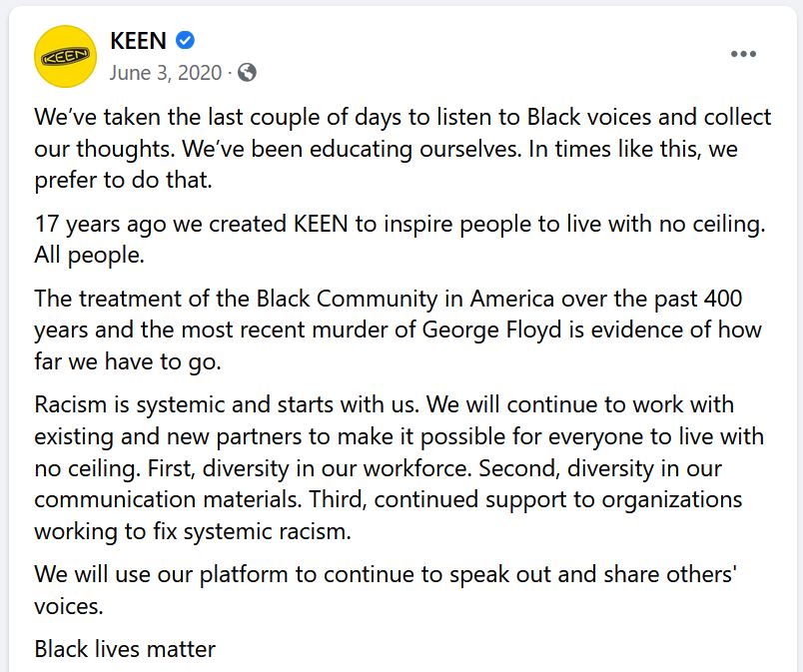This screenshot has height=672, width=803.
Task: Open the three-dot post options menu
Action: (x=743, y=54)
